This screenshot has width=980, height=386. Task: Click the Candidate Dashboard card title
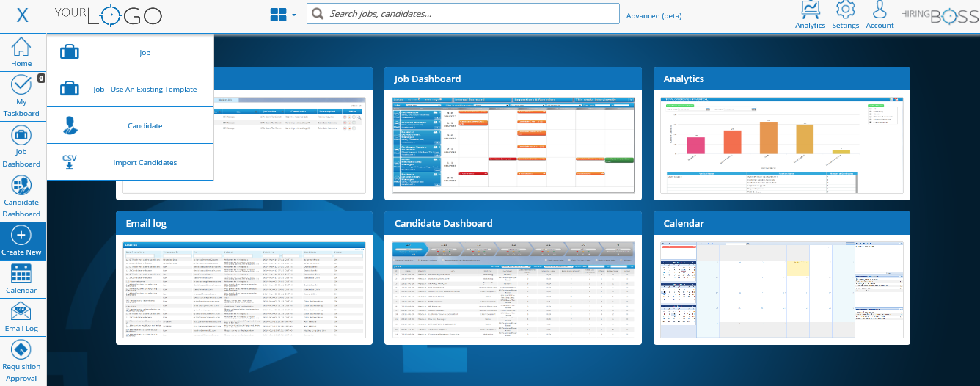(444, 223)
